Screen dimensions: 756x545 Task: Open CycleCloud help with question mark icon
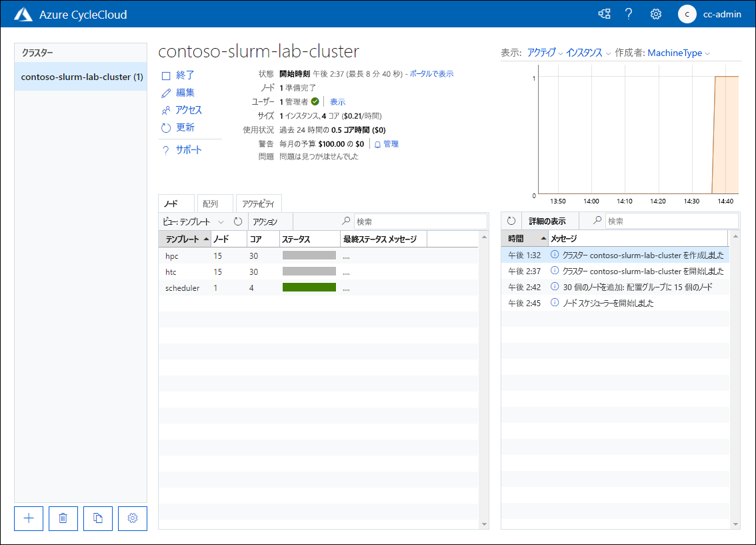(x=629, y=13)
